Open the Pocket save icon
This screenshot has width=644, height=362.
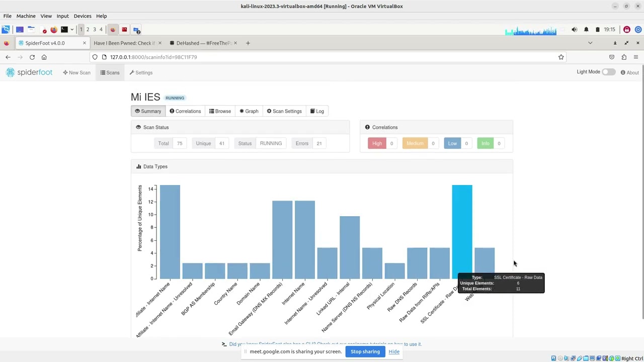pos(612,57)
